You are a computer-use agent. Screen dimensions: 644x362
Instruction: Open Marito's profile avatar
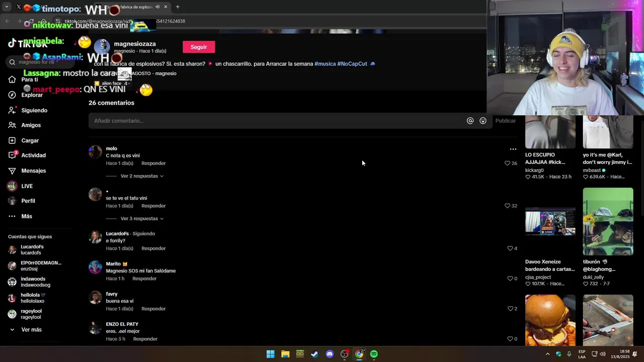coord(95,267)
